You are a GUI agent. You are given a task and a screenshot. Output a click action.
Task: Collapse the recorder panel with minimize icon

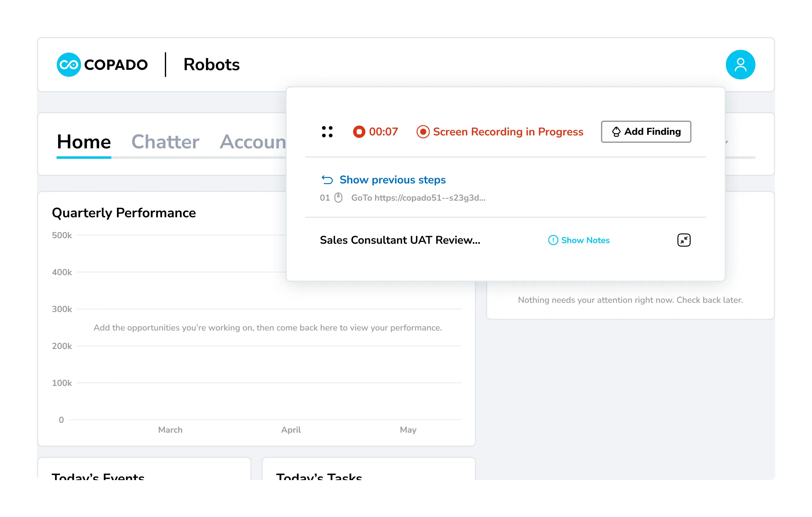683,240
